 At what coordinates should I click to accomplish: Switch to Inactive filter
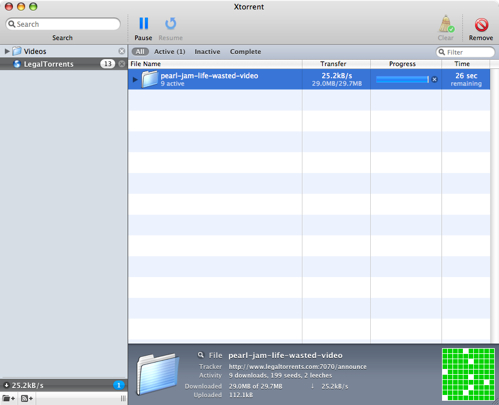pos(207,52)
